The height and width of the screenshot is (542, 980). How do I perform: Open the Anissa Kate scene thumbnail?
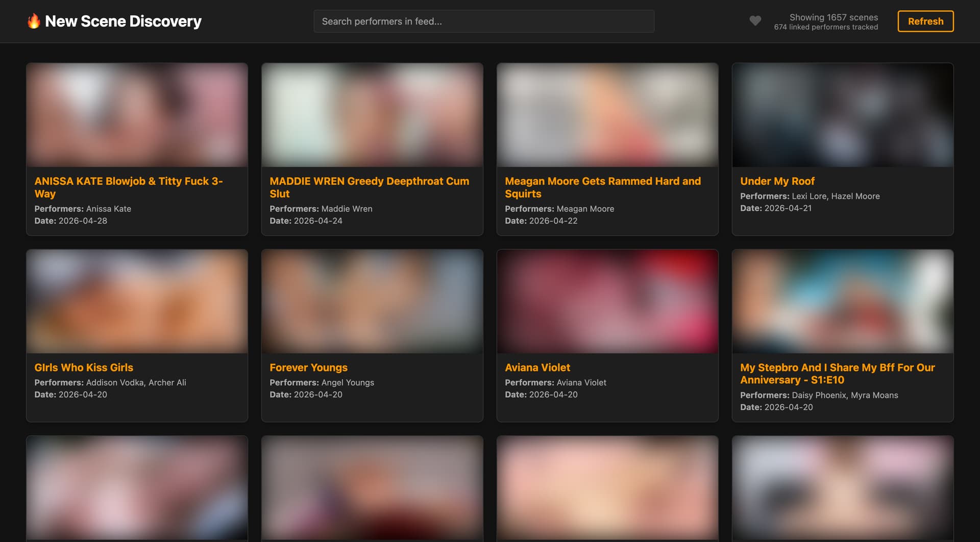click(137, 115)
